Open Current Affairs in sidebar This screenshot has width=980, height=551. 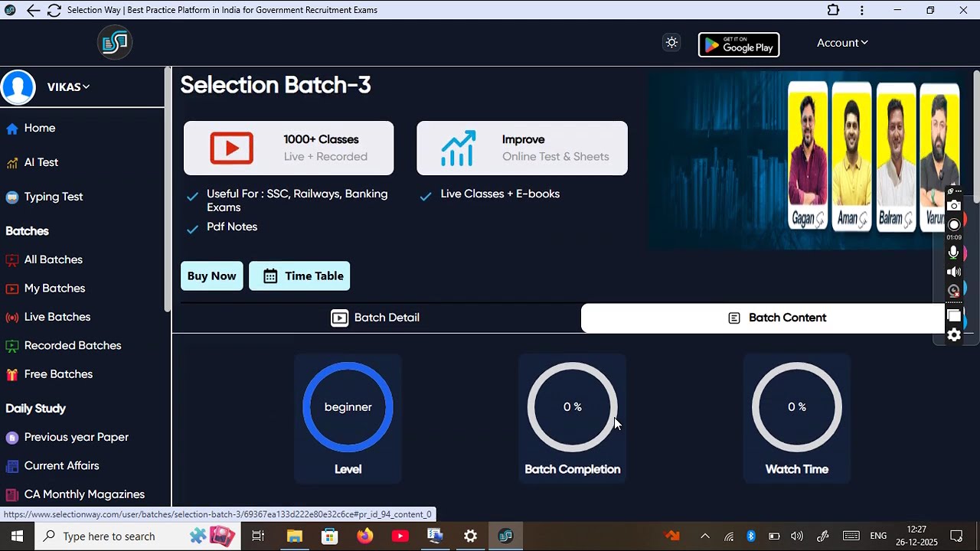61,465
